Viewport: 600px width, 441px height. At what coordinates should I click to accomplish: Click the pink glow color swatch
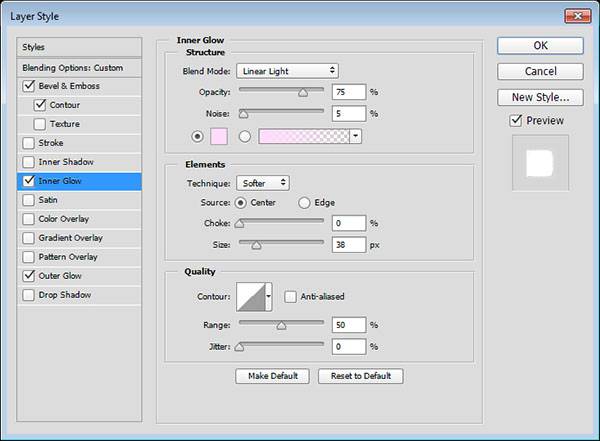coord(218,136)
